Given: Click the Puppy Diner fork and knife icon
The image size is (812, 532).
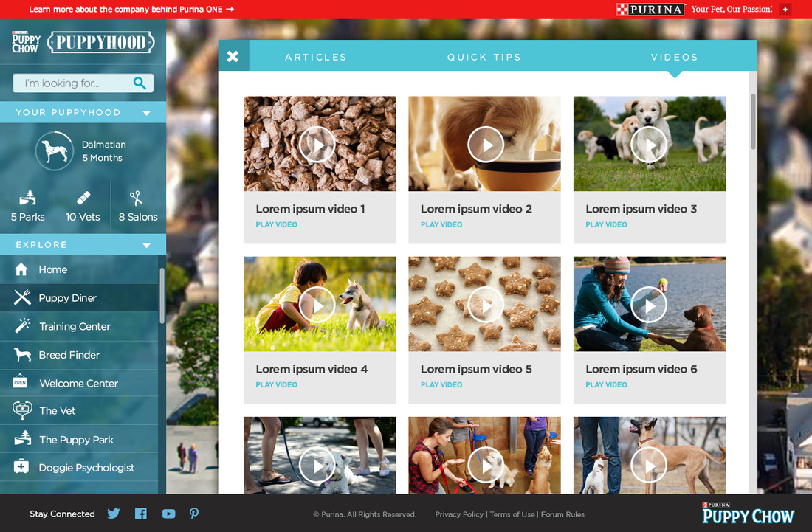Looking at the screenshot, I should 21,297.
